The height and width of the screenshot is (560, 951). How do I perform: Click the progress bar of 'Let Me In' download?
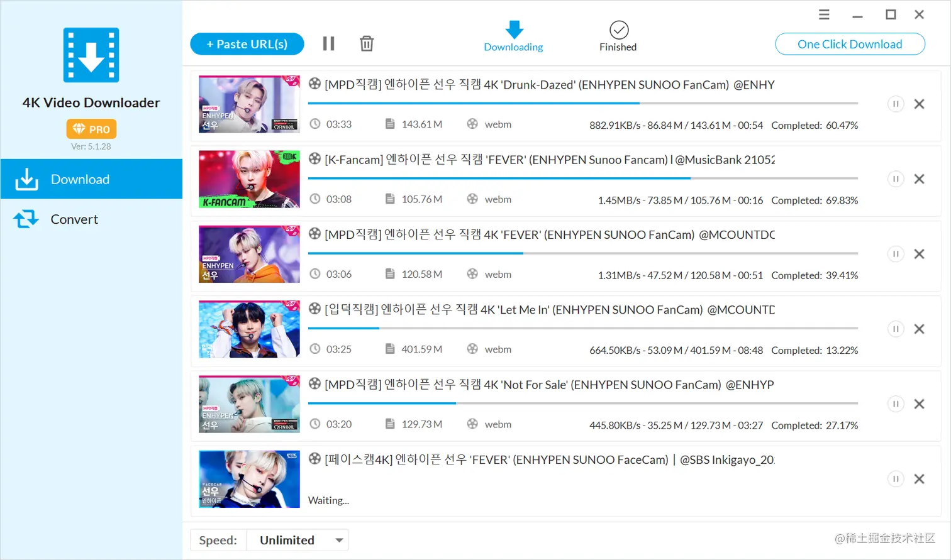pyautogui.click(x=583, y=328)
